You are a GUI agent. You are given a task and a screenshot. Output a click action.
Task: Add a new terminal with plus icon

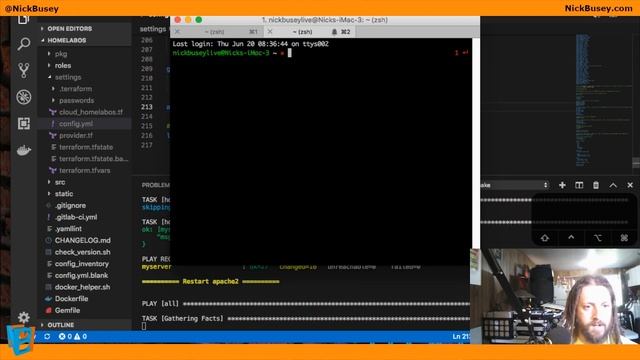[x=562, y=185]
